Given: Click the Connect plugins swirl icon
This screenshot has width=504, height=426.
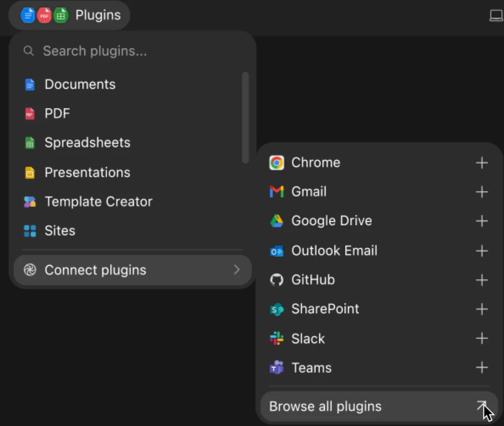Looking at the screenshot, I should tap(30, 270).
